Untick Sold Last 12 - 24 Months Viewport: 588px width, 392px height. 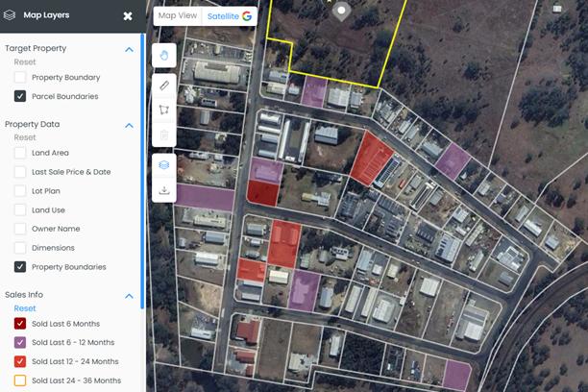tap(20, 361)
